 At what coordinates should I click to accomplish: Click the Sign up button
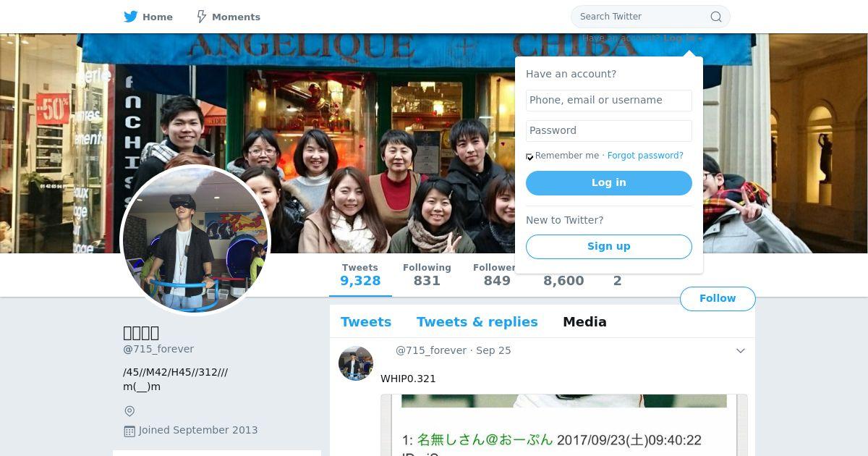pyautogui.click(x=609, y=246)
